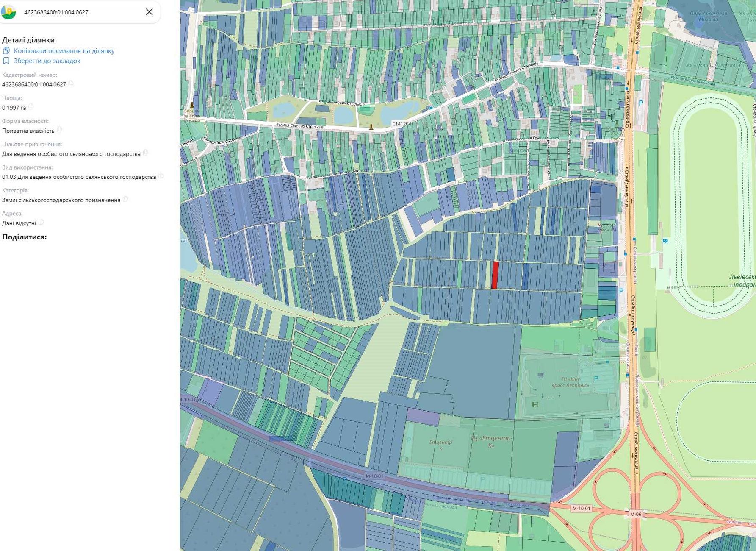
Task: Copy the land category value
Action: [x=125, y=199]
